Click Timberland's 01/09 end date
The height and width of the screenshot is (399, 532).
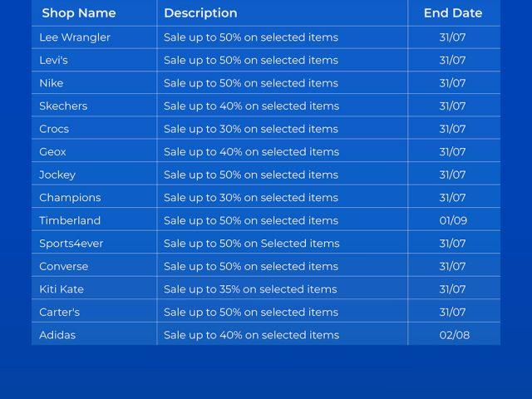[453, 220]
